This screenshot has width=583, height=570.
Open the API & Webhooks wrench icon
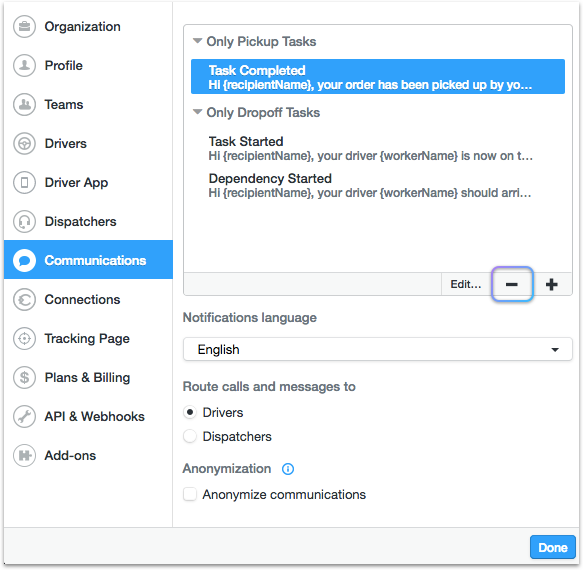click(x=25, y=416)
